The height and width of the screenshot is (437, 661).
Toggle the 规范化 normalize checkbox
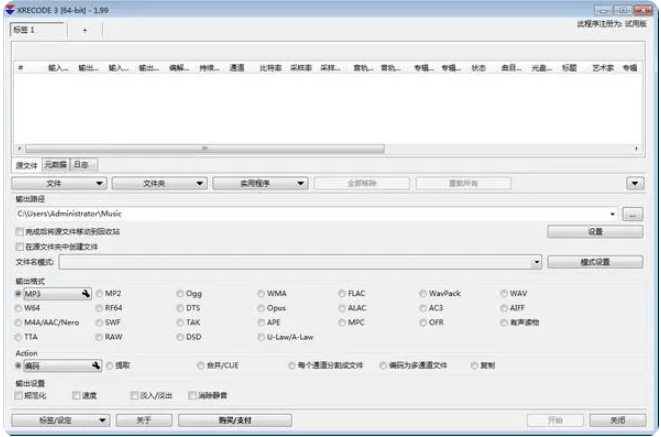(19, 395)
